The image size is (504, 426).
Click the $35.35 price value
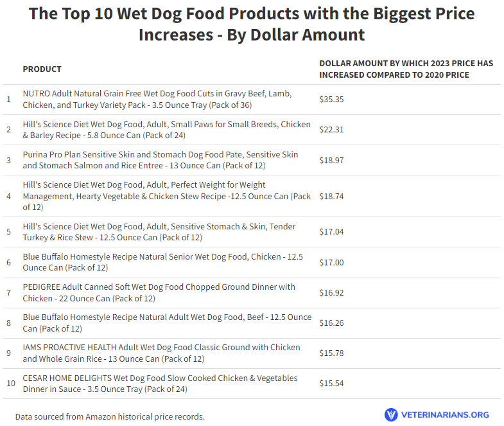coord(331,100)
